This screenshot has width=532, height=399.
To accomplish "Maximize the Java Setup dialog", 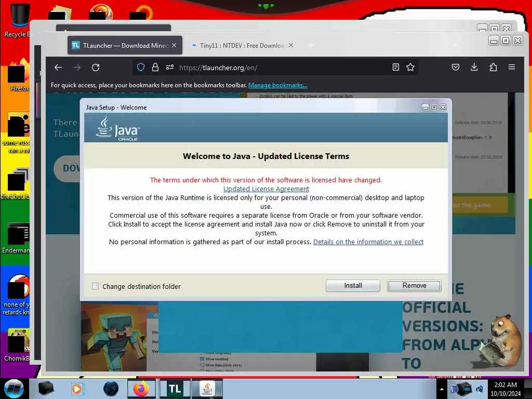I will pos(434,107).
